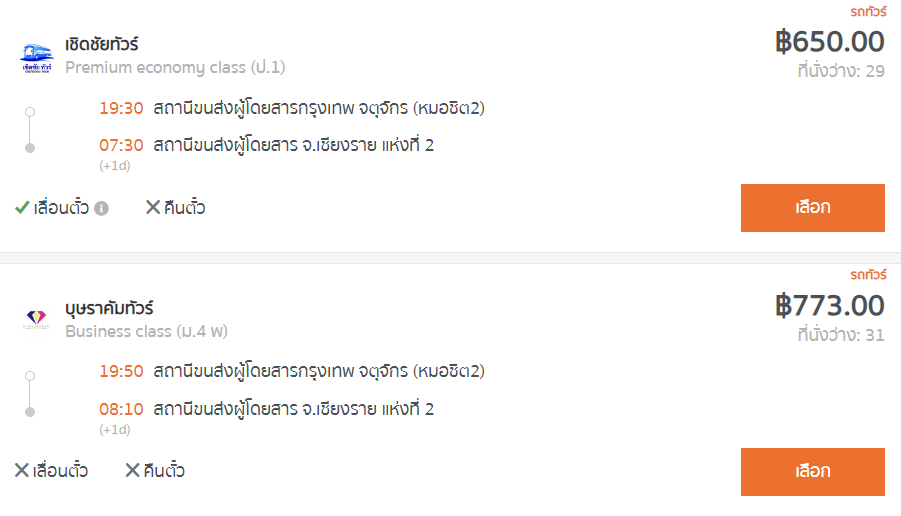The image size is (901, 516).
Task: Click the info icon beside เลื่อนตั๋ว
Action: tap(101, 208)
